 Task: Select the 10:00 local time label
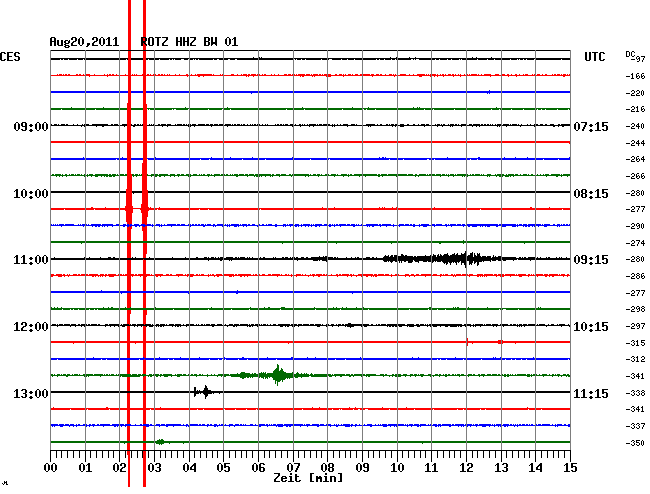[31, 194]
